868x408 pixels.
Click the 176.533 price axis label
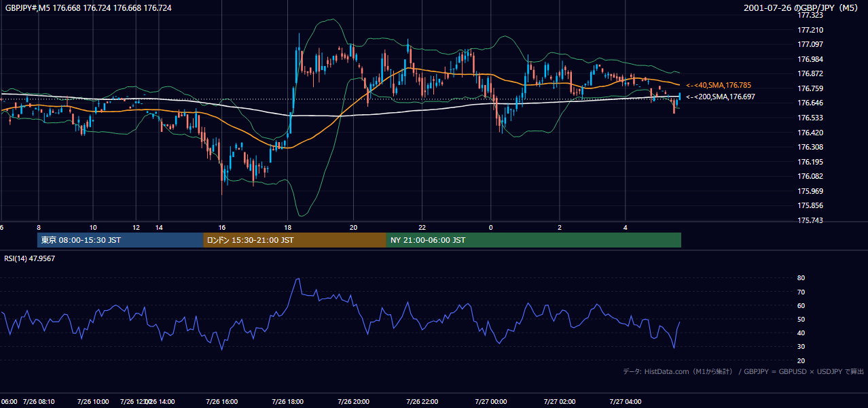tap(810, 118)
